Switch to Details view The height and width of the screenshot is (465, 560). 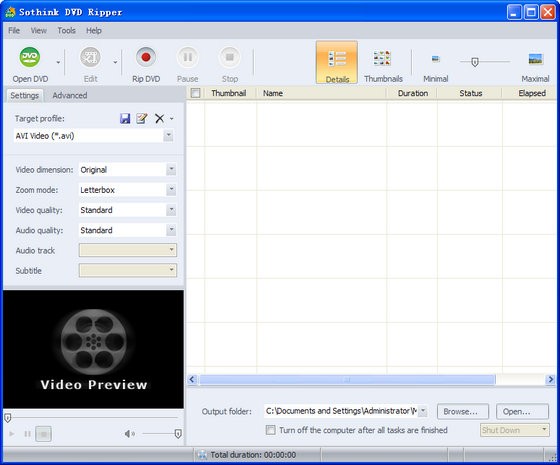coord(337,62)
